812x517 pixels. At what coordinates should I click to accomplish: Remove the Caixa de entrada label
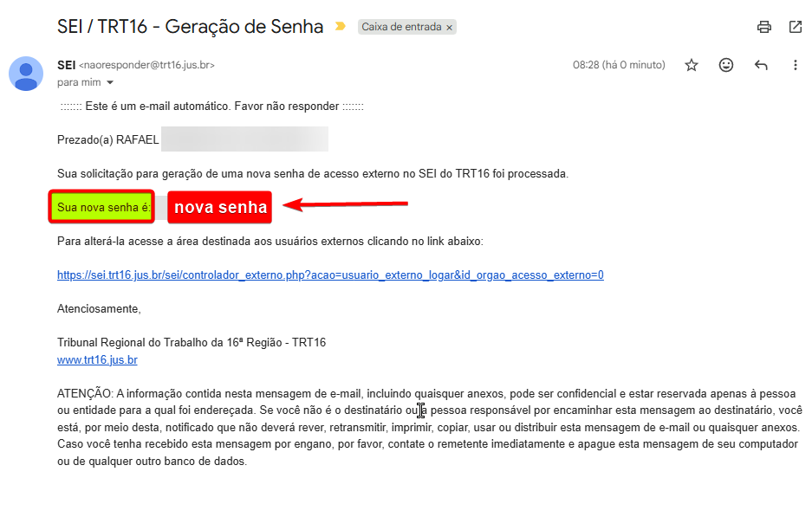[x=449, y=27]
